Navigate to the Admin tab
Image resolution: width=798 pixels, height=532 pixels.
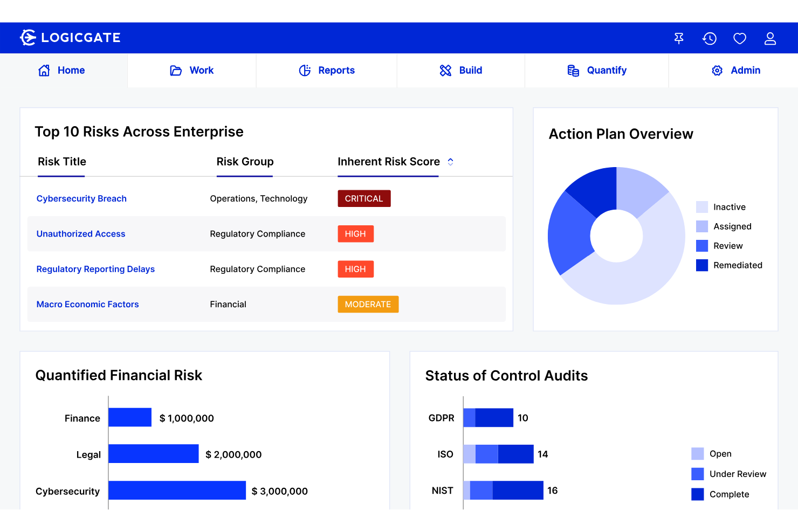(734, 71)
